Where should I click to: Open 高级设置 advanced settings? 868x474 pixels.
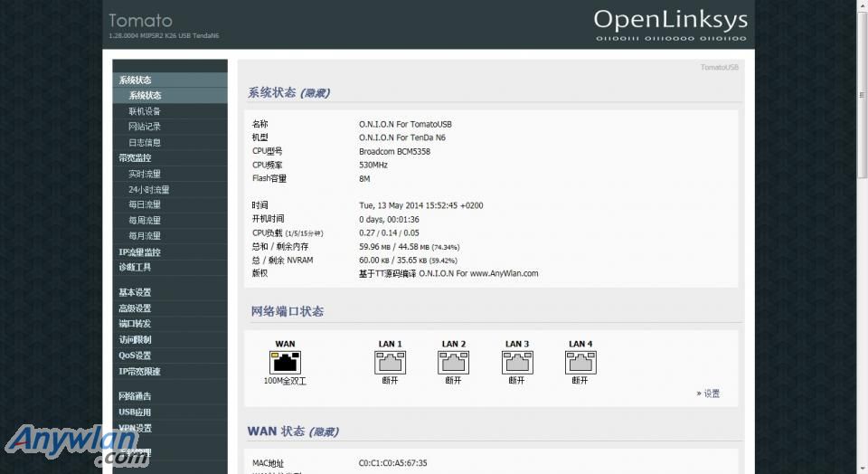coord(170,308)
